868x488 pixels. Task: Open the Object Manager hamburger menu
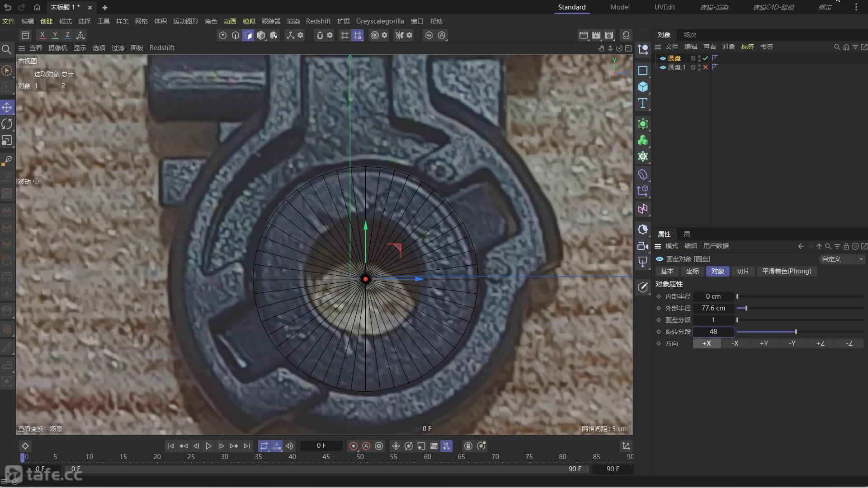pyautogui.click(x=658, y=47)
